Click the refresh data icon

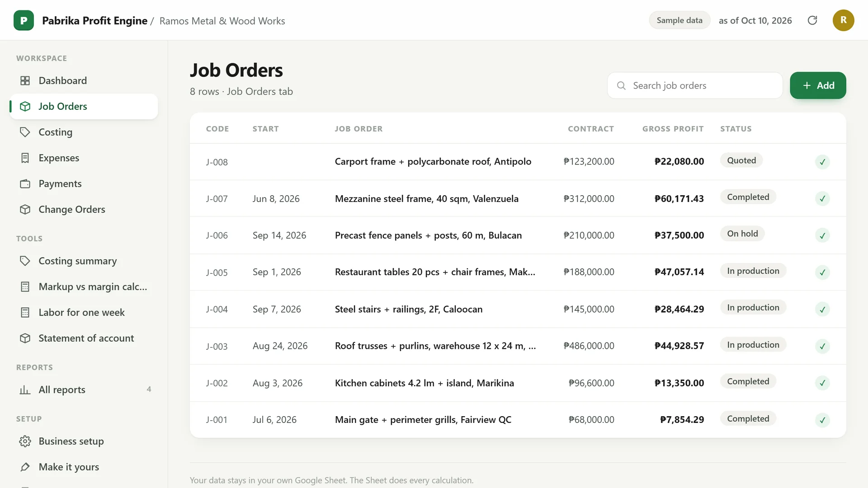[x=812, y=20]
